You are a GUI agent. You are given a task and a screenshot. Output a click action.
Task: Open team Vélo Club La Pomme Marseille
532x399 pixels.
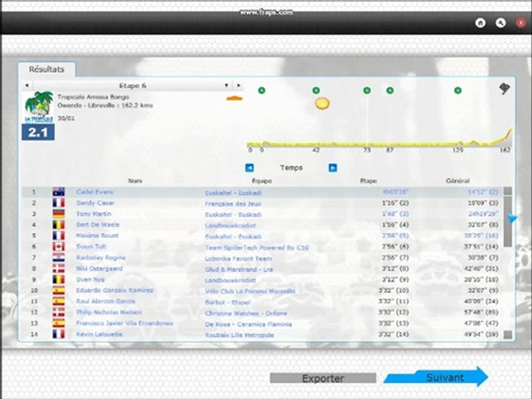[x=250, y=291]
